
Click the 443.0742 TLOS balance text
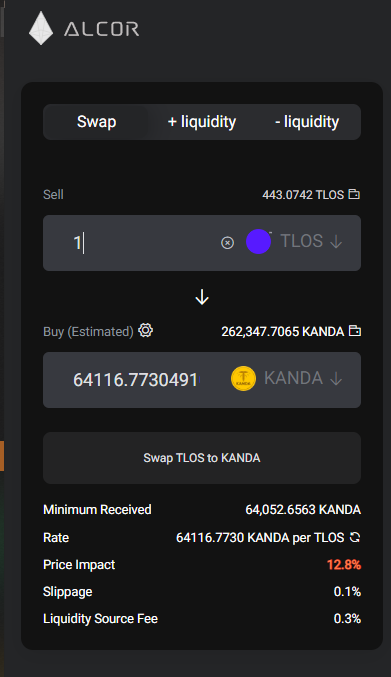pos(303,195)
